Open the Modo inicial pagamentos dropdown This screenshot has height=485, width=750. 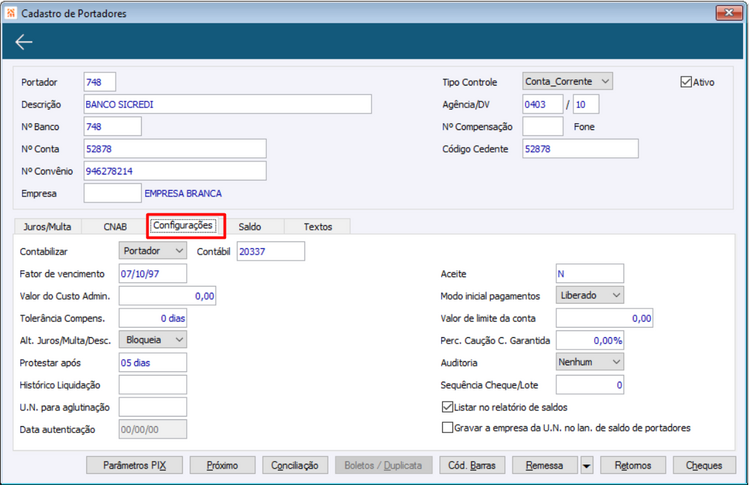[x=589, y=295]
